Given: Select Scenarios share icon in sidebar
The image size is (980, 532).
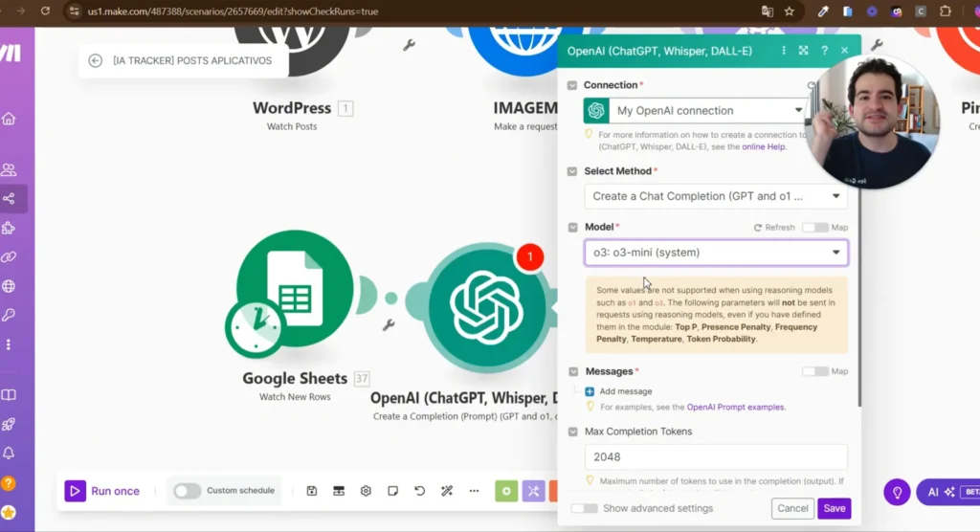Looking at the screenshot, I should [9, 199].
